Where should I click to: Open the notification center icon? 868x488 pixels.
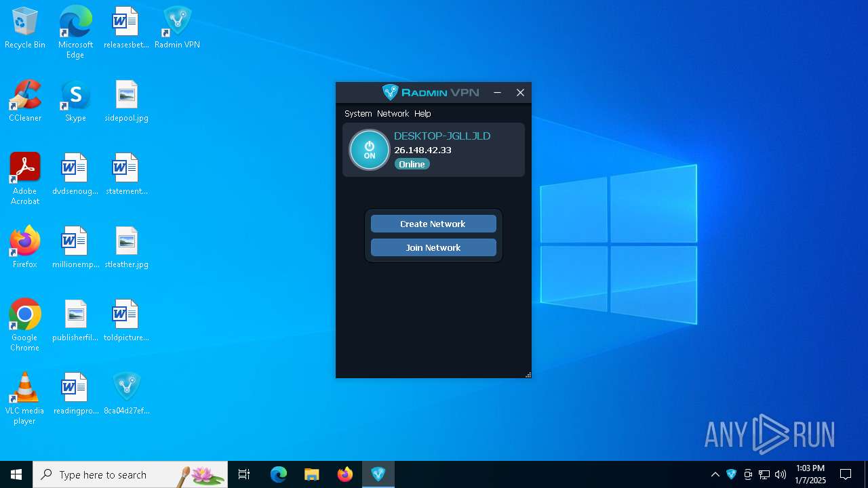click(x=846, y=474)
